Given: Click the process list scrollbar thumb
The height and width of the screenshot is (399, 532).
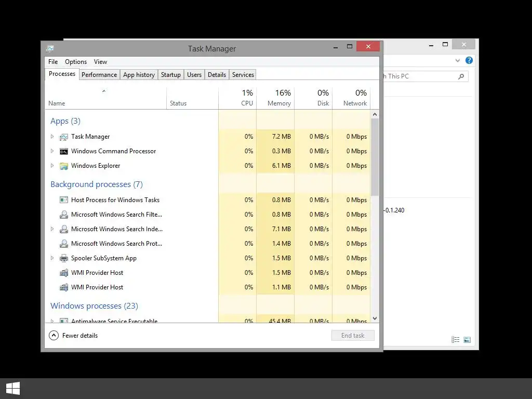Looking at the screenshot, I should coord(375,157).
